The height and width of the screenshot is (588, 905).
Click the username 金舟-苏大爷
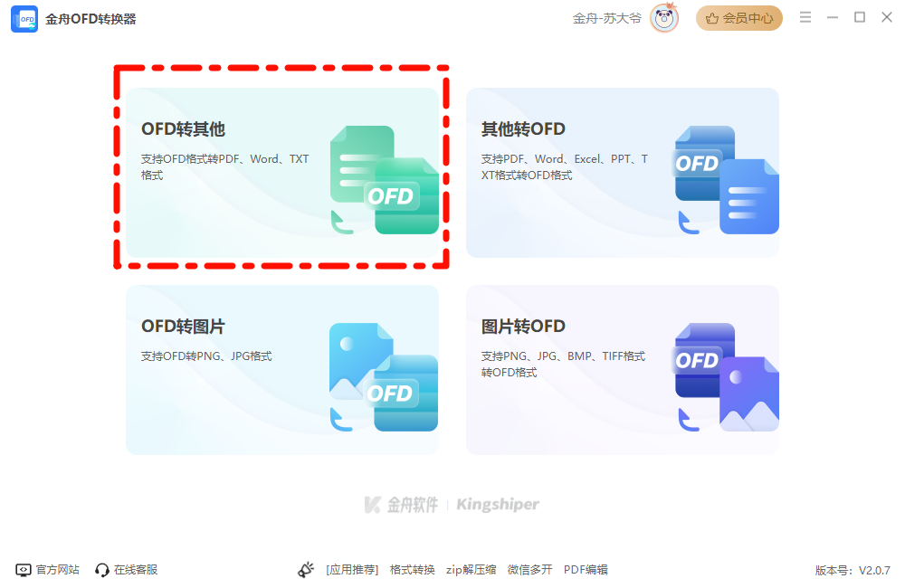point(606,18)
